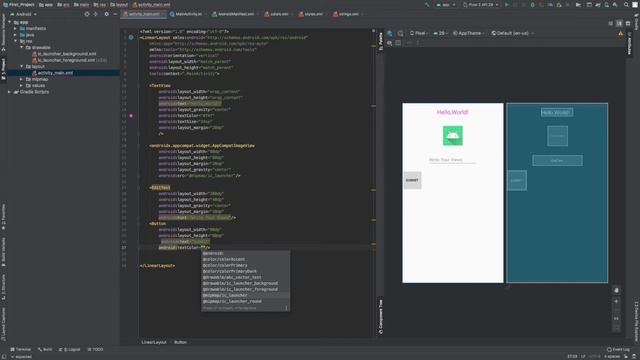This screenshot has width=640, height=360.
Task: Switch to the MainActivity.kt editor tab
Action: click(186, 14)
